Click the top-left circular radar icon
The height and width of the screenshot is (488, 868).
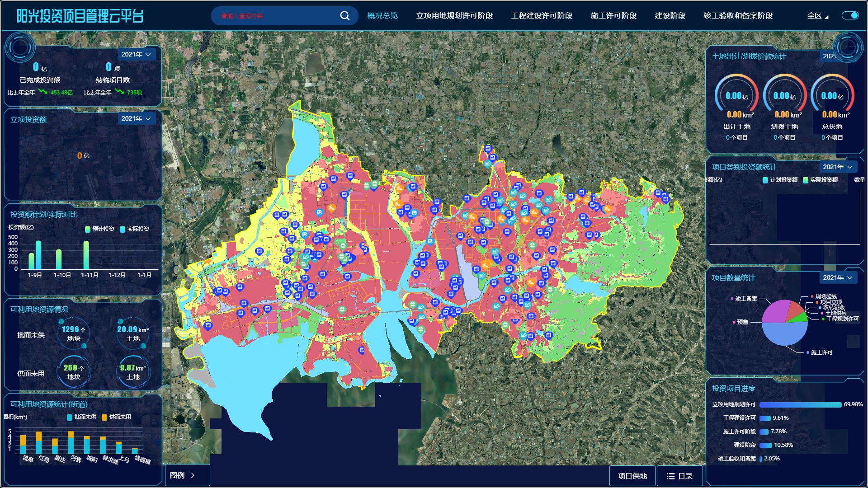(x=19, y=47)
